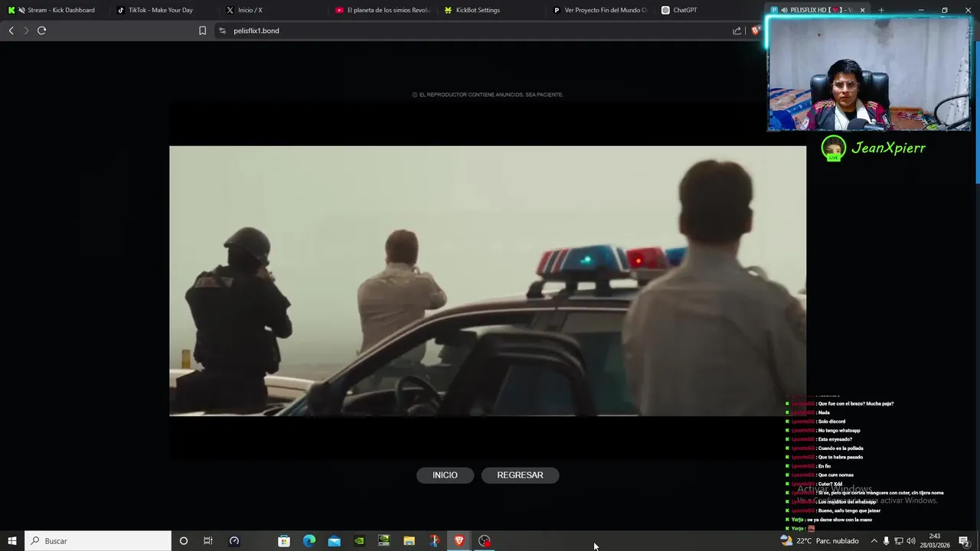Open Task View on the taskbar
Viewport: 980px width, 551px height.
pos(208,541)
